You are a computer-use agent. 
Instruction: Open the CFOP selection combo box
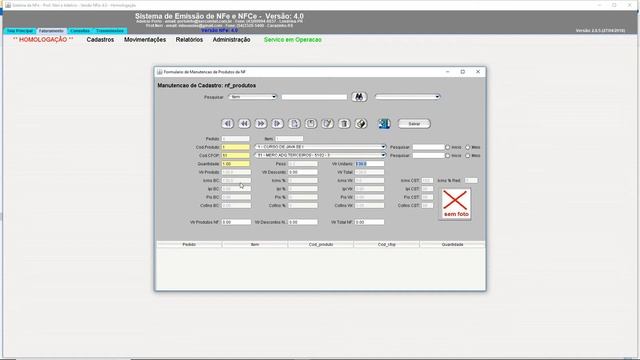(x=320, y=156)
